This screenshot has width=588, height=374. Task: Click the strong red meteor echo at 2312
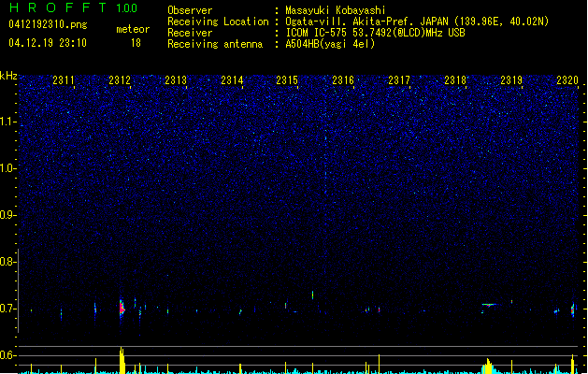122,309
